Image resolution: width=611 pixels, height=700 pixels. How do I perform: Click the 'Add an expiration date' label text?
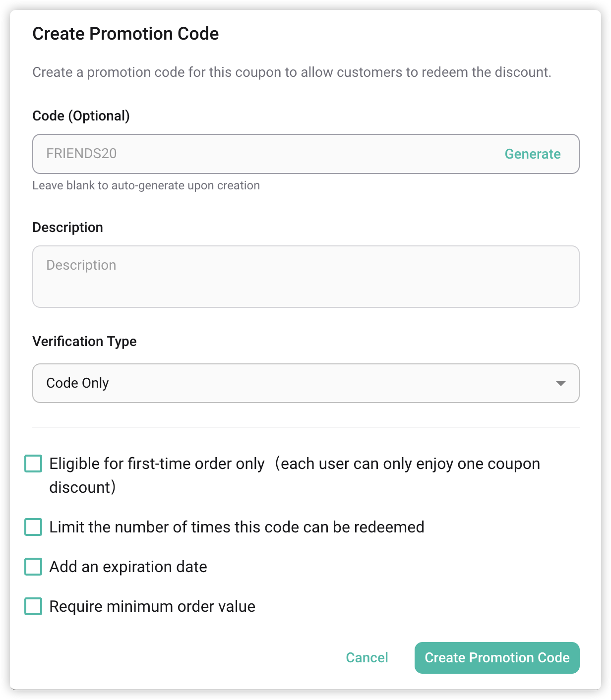pyautogui.click(x=128, y=567)
